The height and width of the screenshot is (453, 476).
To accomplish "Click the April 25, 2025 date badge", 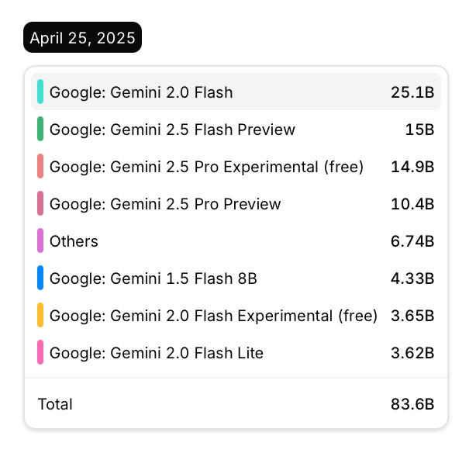I will pos(83,37).
